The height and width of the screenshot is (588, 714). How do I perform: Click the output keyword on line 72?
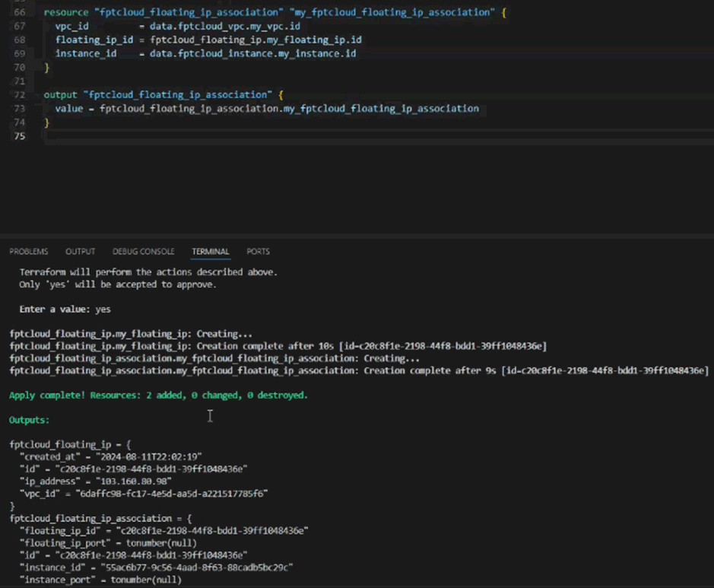[x=61, y=95]
